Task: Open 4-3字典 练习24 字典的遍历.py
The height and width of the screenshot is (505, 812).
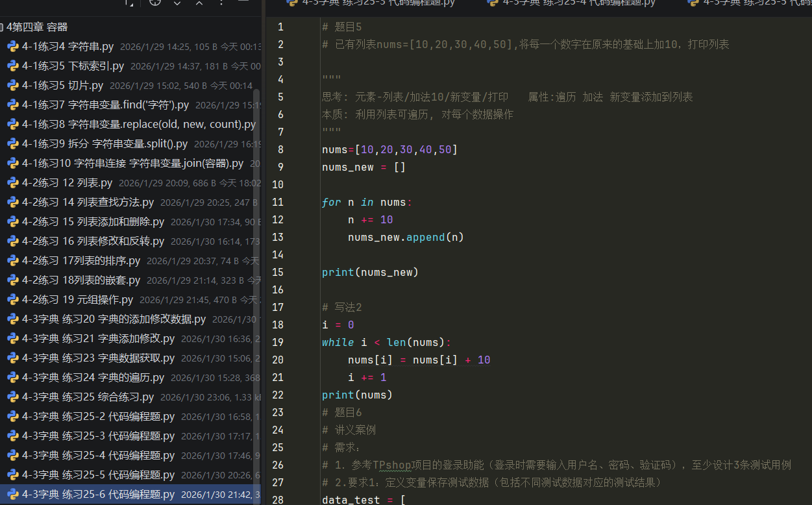Action: click(93, 378)
